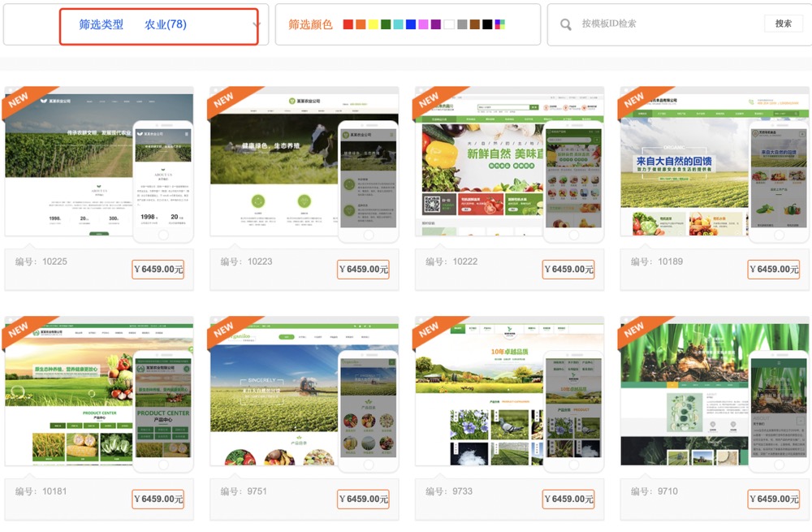Click the ￥6459.00元 price for template 9751
This screenshot has height=532, width=812.
coord(363,499)
